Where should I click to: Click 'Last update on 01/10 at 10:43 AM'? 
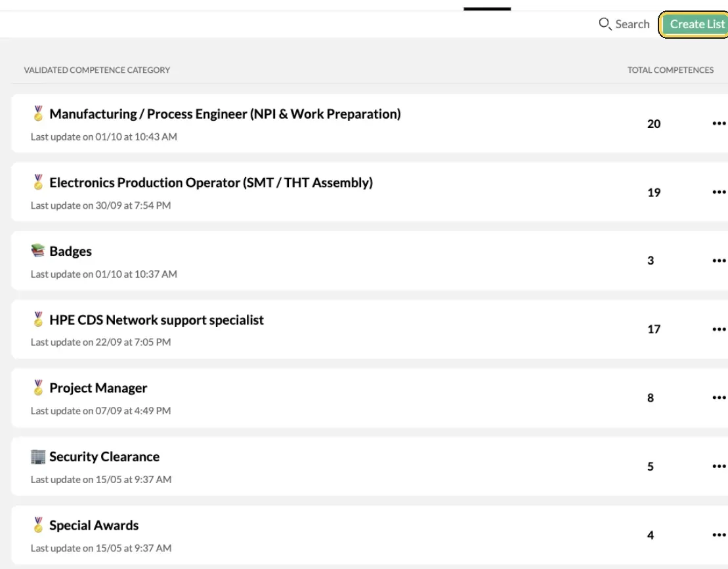pos(104,137)
